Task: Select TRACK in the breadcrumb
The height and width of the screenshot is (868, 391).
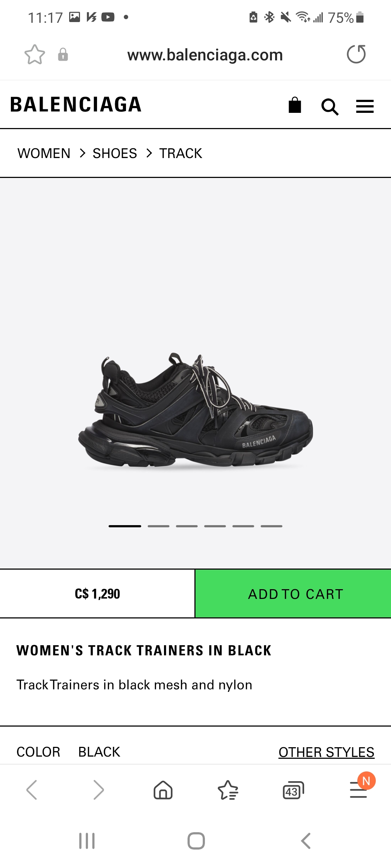Action: [x=181, y=153]
